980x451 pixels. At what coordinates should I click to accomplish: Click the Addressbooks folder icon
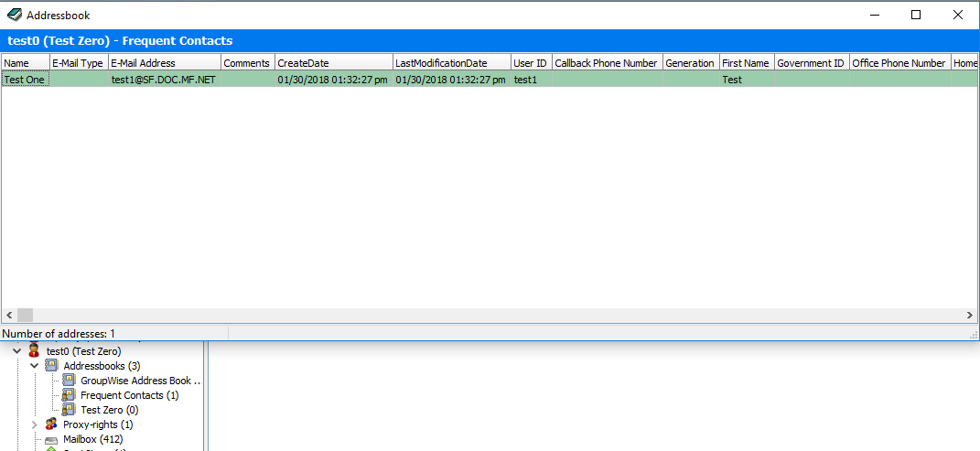[x=51, y=366]
